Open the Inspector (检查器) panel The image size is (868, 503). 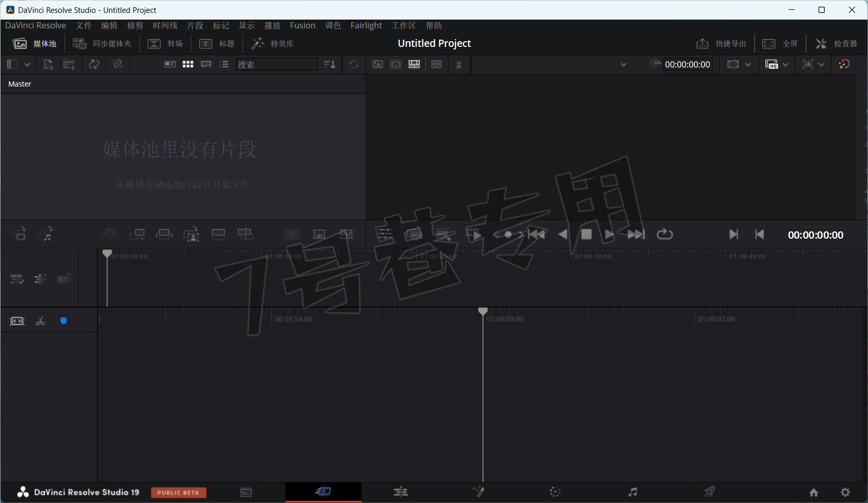pos(836,44)
